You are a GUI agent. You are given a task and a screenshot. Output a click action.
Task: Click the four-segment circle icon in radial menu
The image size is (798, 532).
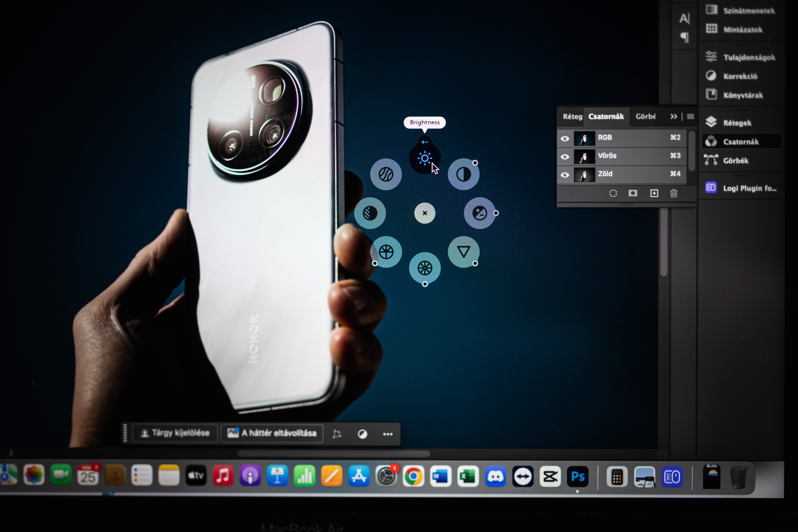click(x=386, y=252)
